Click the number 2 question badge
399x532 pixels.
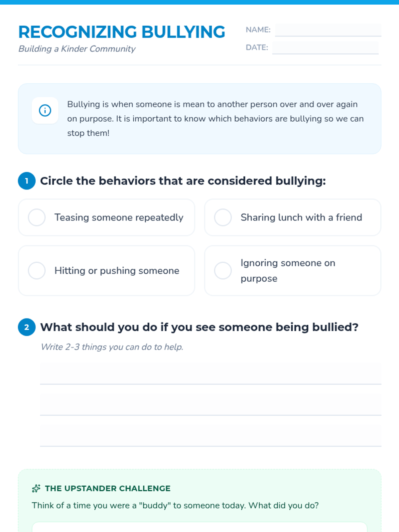click(x=27, y=327)
